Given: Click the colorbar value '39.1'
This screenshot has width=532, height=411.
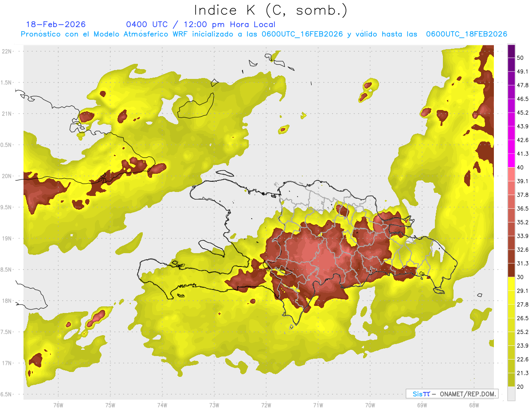Looking at the screenshot, I should tap(523, 181).
